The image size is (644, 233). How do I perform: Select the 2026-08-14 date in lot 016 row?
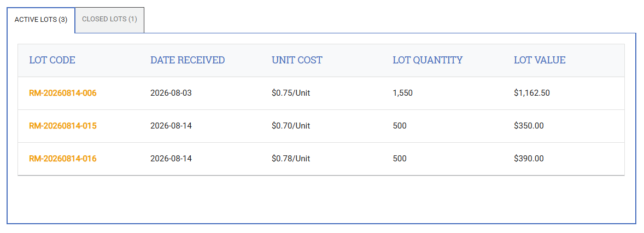pos(171,159)
